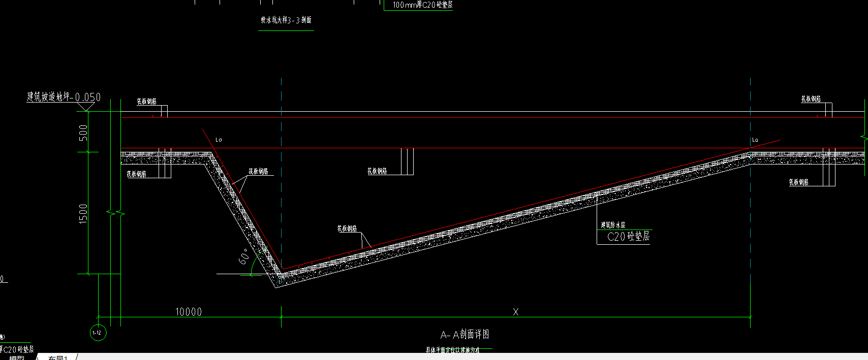Viewport: 868px width, 360px height.
Task: Select the 建筑防水层 leader label
Action: click(x=613, y=225)
